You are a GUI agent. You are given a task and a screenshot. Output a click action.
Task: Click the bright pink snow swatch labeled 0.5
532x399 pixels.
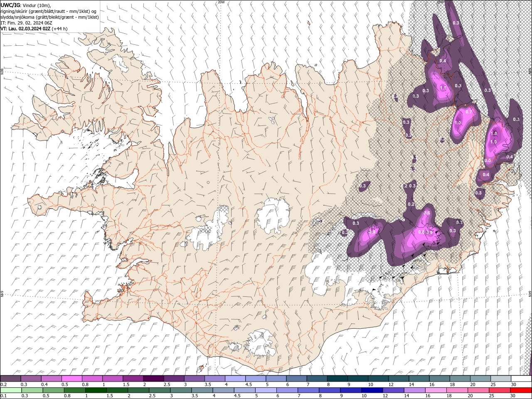pos(72,379)
